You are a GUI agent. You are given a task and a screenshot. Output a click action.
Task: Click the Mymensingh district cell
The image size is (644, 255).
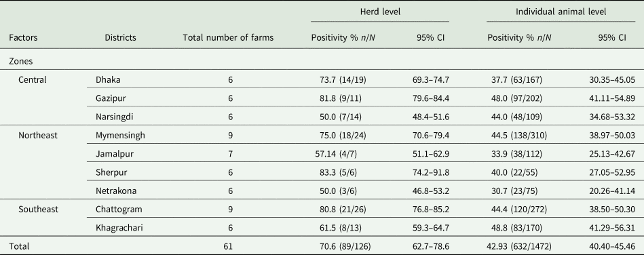pyautogui.click(x=120, y=136)
